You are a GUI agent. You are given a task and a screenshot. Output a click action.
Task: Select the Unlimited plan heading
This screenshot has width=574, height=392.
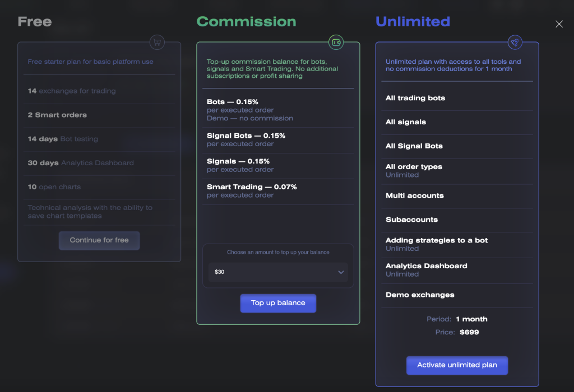pyautogui.click(x=413, y=22)
